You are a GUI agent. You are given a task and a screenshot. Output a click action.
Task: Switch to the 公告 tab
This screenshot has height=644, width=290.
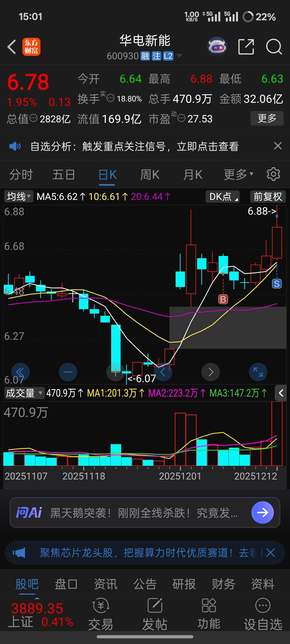coord(145,584)
